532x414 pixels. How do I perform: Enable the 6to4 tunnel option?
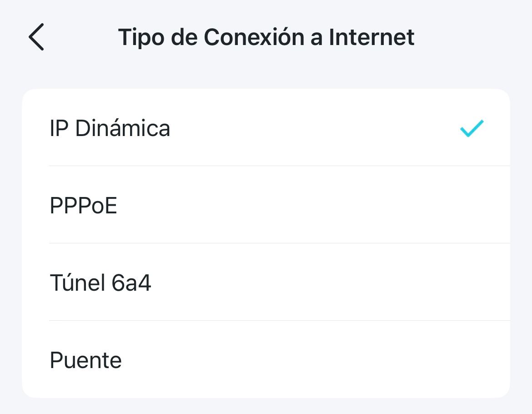pos(266,283)
